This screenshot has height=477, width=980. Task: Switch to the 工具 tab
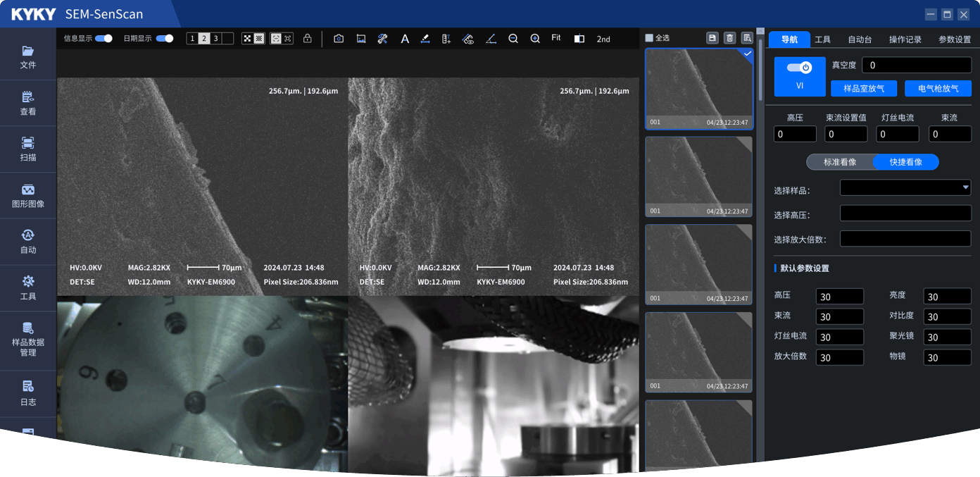coord(822,39)
